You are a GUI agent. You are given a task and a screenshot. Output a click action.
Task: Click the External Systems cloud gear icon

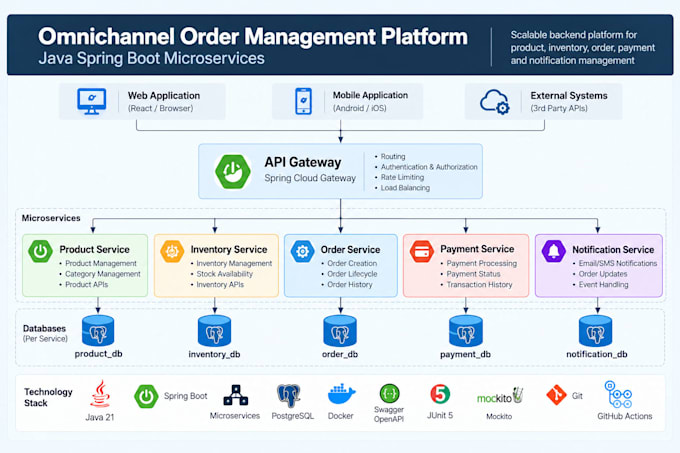click(495, 102)
